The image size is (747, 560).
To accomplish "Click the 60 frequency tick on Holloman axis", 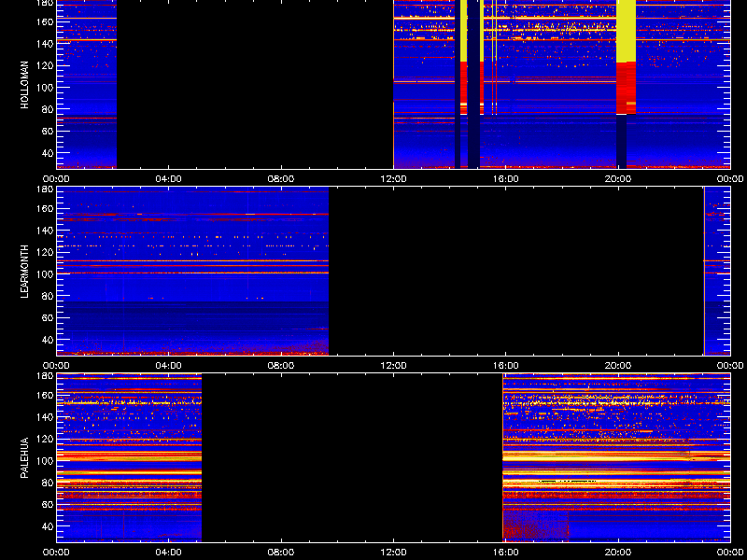I will pyautogui.click(x=47, y=131).
